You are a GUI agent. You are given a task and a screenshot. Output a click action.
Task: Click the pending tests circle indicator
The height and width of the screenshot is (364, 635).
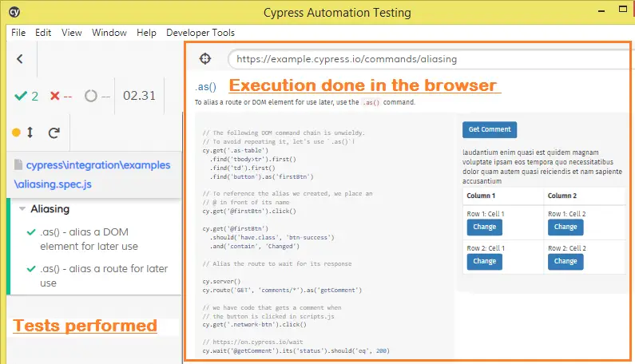coord(97,96)
